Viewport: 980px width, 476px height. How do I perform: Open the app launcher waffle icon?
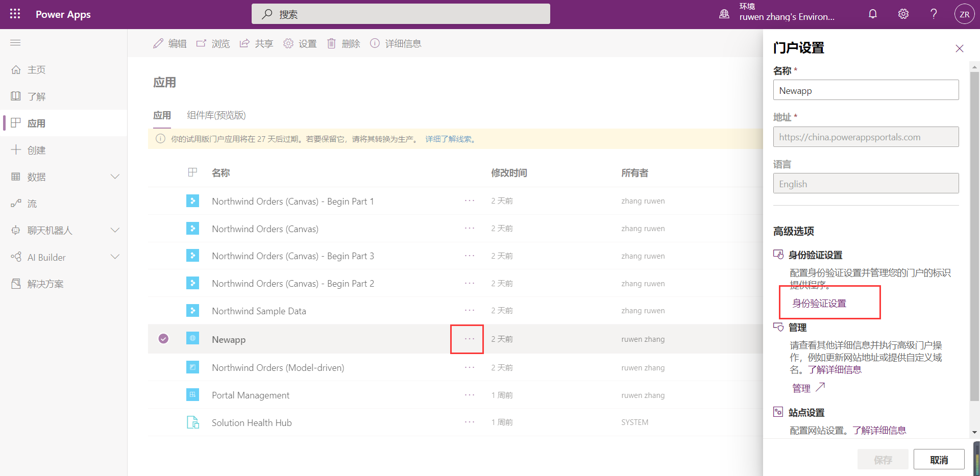pyautogui.click(x=15, y=14)
